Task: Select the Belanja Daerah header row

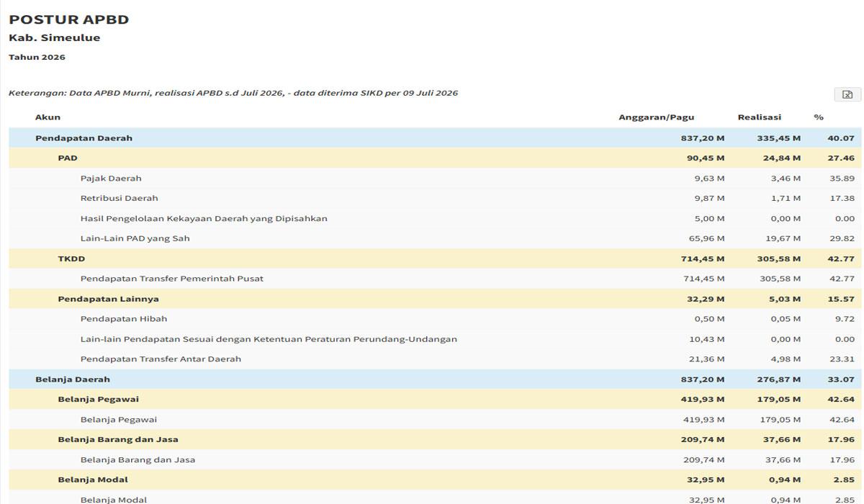Action: coord(436,379)
